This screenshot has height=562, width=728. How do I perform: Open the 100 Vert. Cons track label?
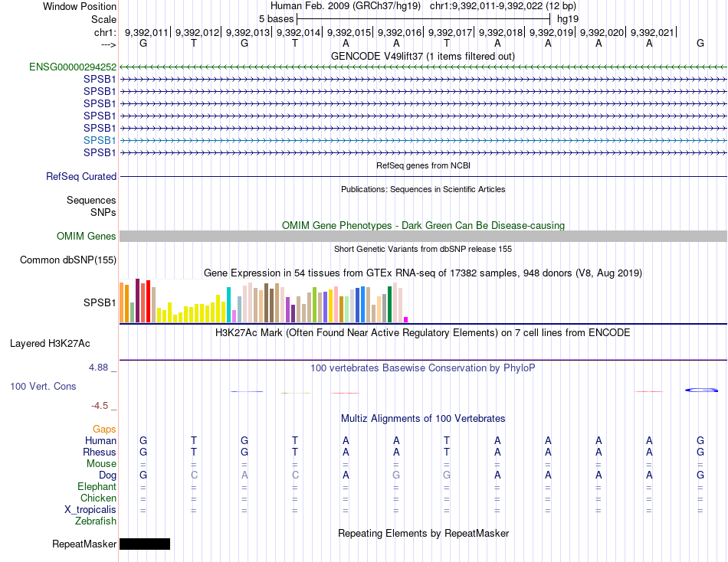43,386
